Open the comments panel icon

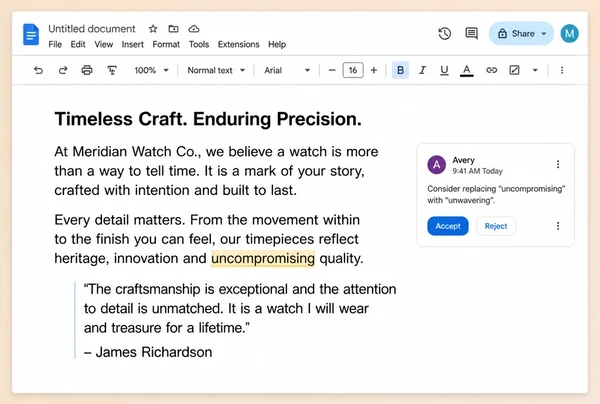(x=471, y=34)
